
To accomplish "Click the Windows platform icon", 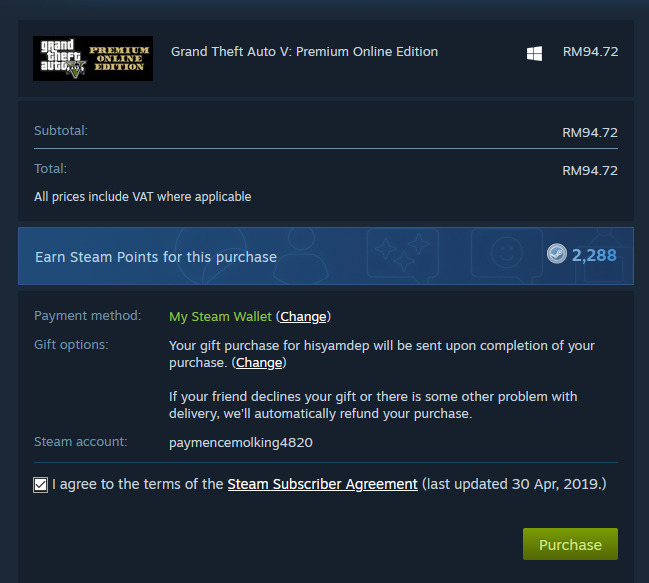I will click(x=534, y=53).
